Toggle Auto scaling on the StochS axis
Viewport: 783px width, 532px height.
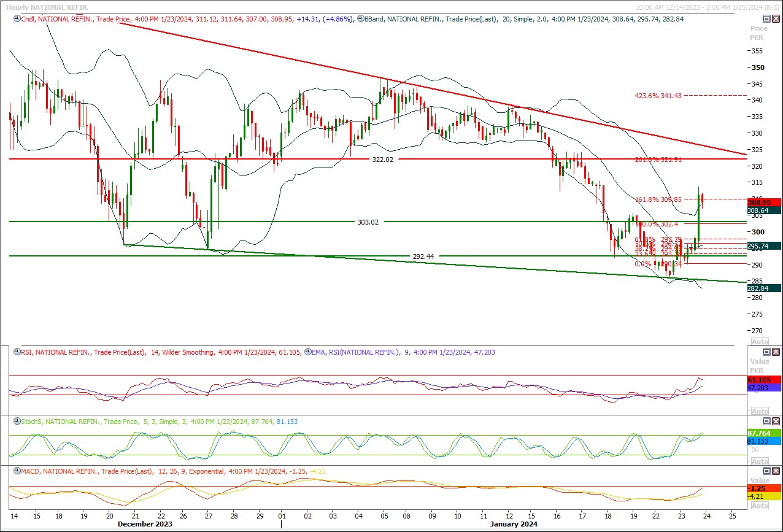tap(759, 461)
